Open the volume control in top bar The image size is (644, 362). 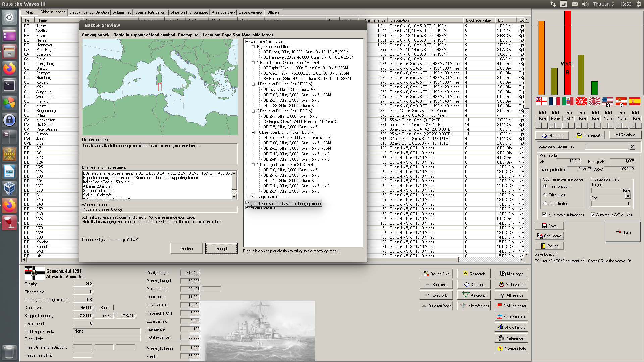point(585,4)
